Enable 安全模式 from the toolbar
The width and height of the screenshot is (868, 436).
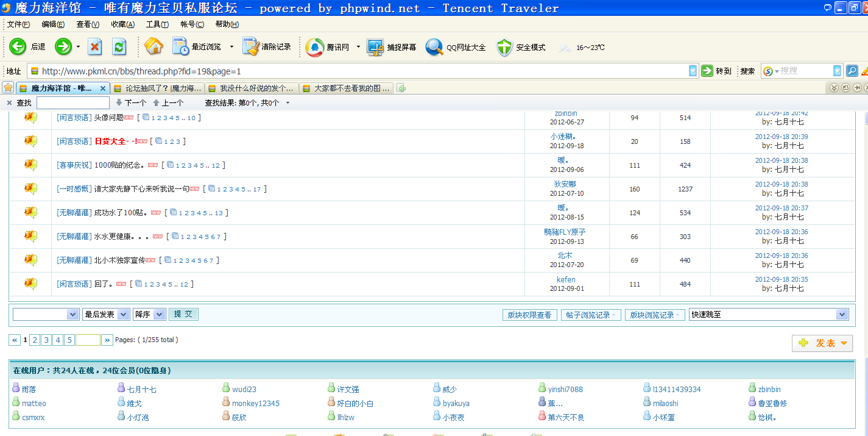[504, 47]
